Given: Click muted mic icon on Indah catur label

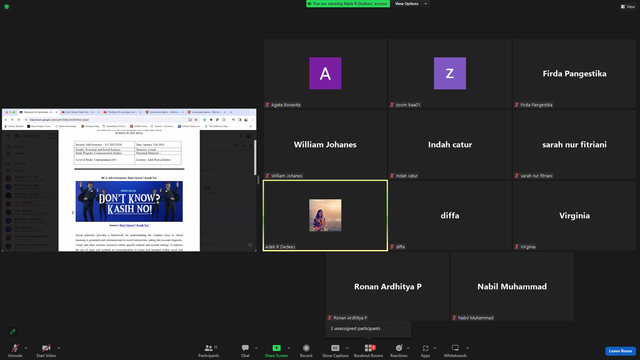Looking at the screenshot, I should click(x=392, y=176).
